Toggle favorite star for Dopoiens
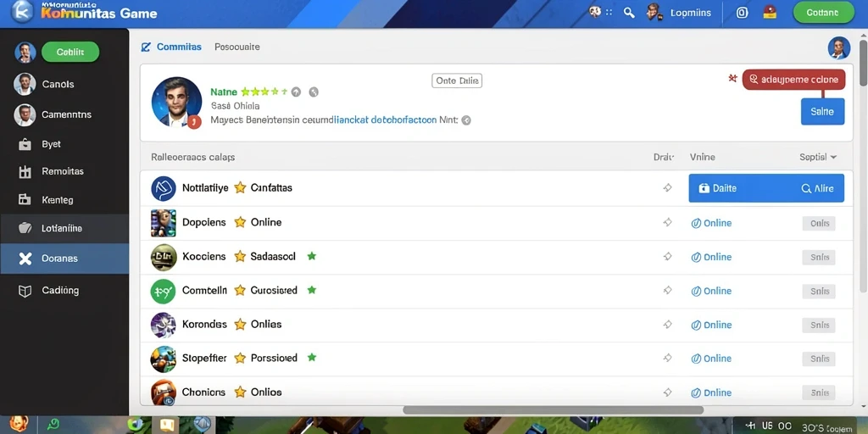 pyautogui.click(x=240, y=222)
